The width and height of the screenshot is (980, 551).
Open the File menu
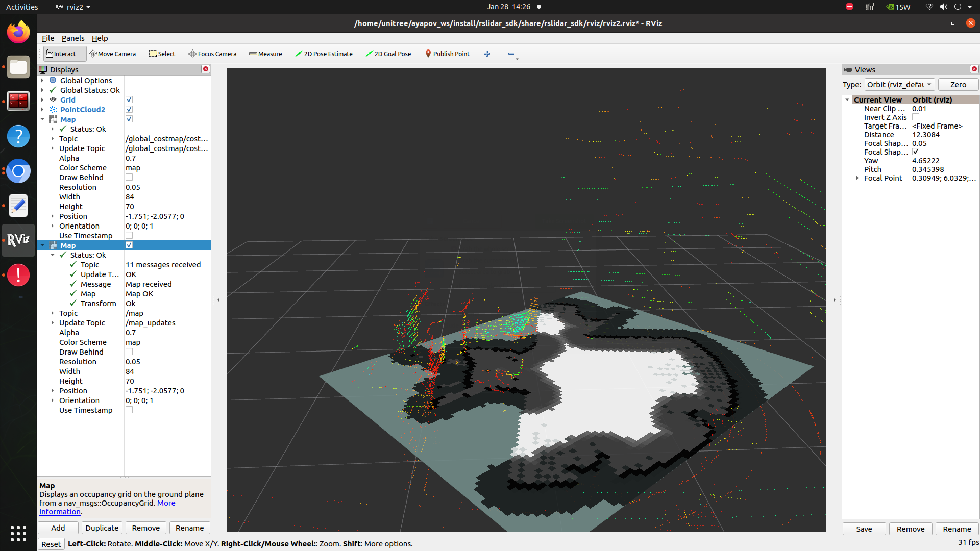(x=47, y=38)
